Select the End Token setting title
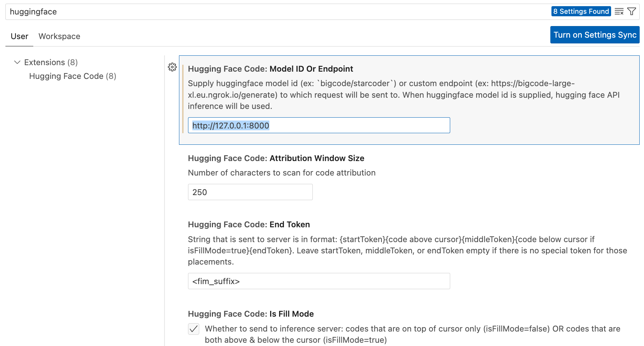Viewport: 644px width, 346px height. (x=249, y=224)
